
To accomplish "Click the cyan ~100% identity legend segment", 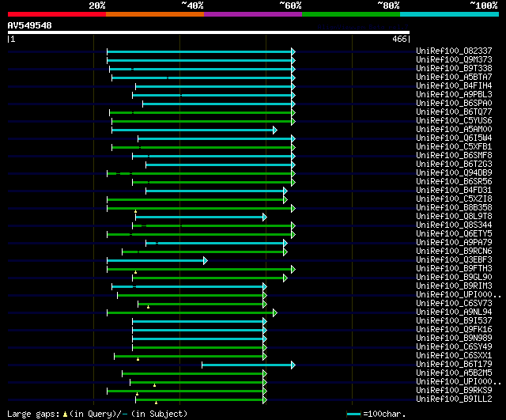I will 450,14.
